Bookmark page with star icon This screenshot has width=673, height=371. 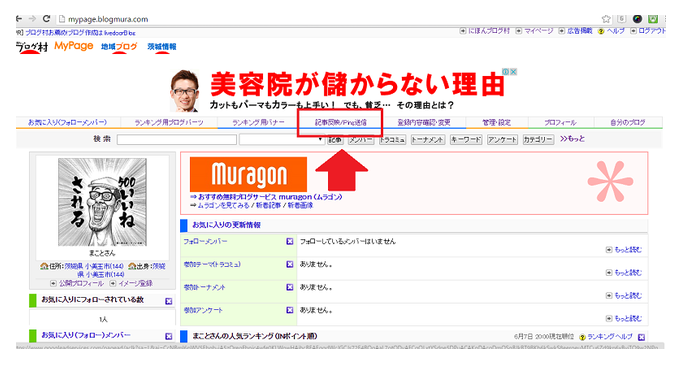606,19
